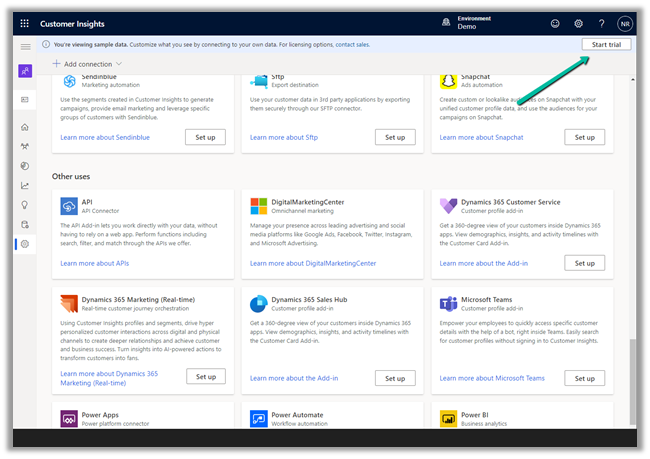Image resolution: width=650 pixels, height=459 pixels.
Task: Open the settings gear in header
Action: click(x=578, y=23)
